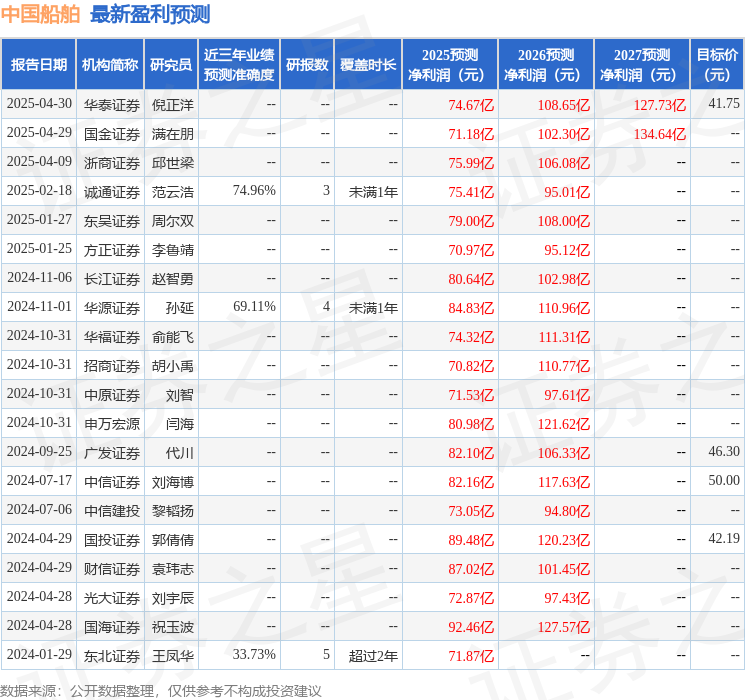Click accuracy value 74.96%
The width and height of the screenshot is (745, 700).
tap(254, 191)
